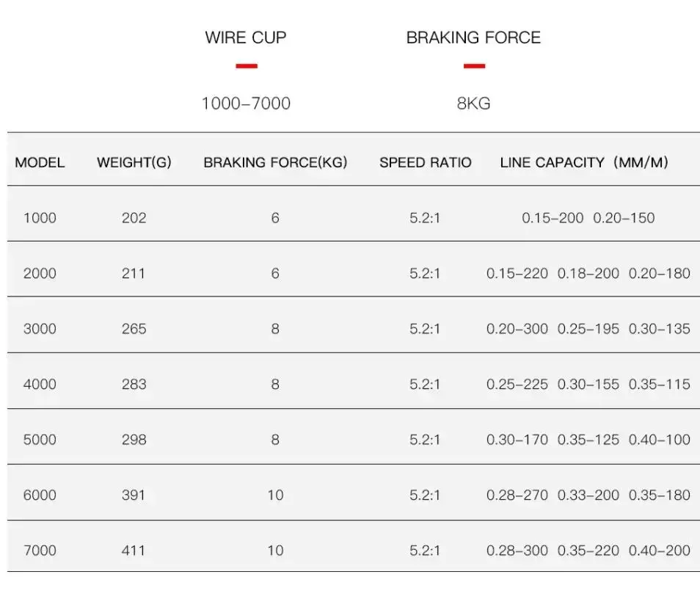Click the red dash under WIRE CUP
700x591 pixels.
pyautogui.click(x=247, y=66)
